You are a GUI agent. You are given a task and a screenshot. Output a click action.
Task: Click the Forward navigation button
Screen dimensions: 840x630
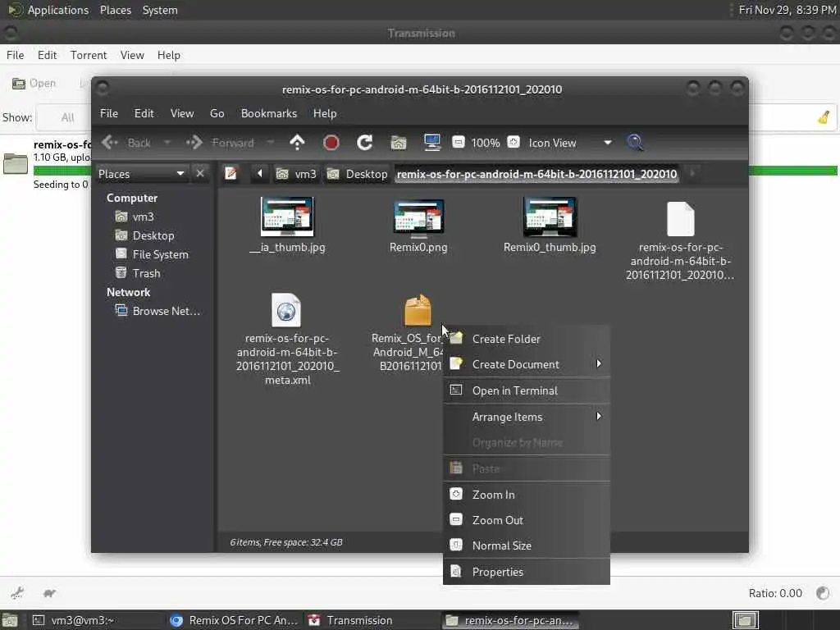tap(220, 143)
